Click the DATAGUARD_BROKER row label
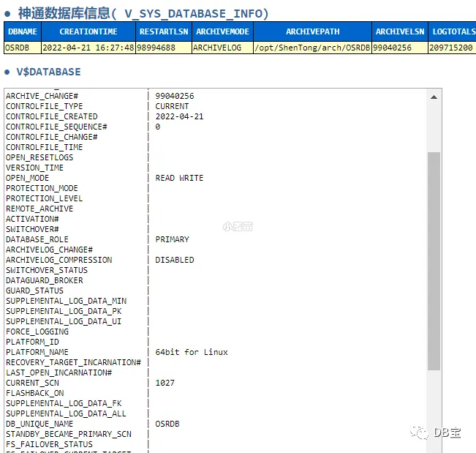The height and width of the screenshot is (453, 476). pyautogui.click(x=45, y=280)
